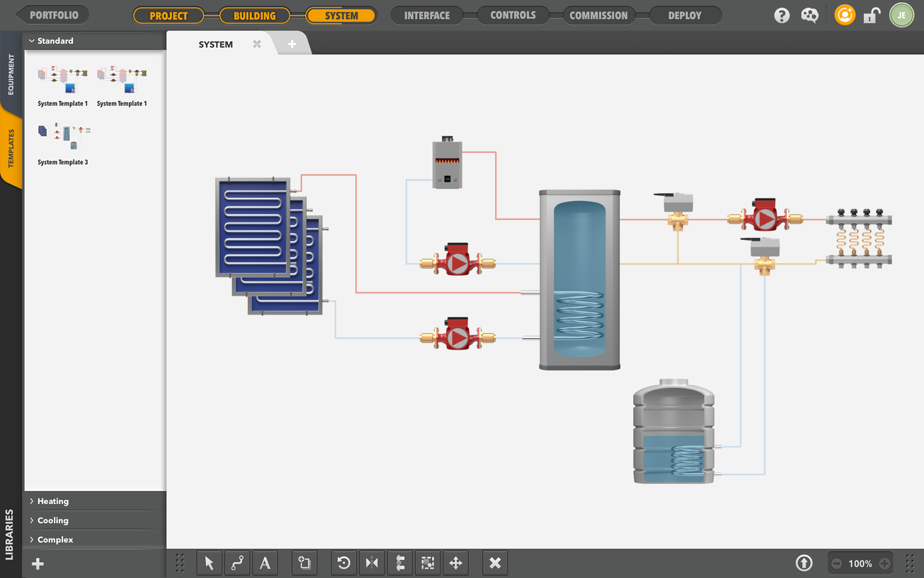Zoom in with the plus button
Viewport: 924px width, 578px height.
click(885, 563)
